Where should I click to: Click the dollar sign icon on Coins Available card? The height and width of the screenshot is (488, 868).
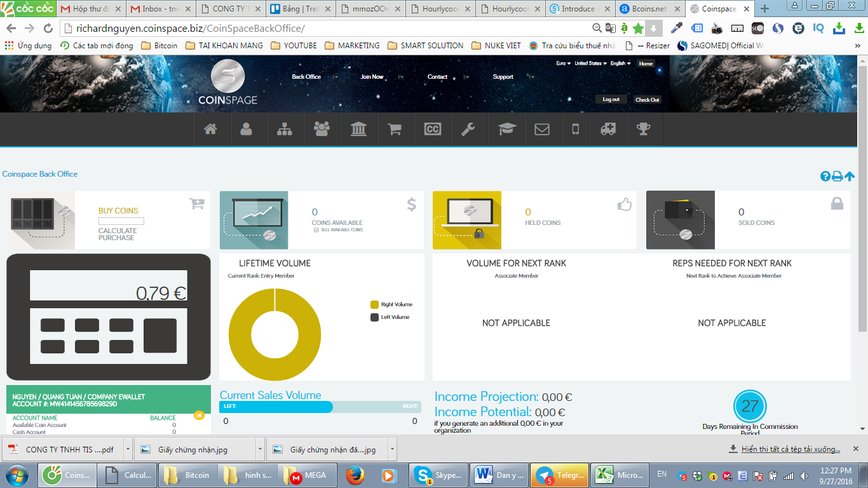tap(412, 204)
